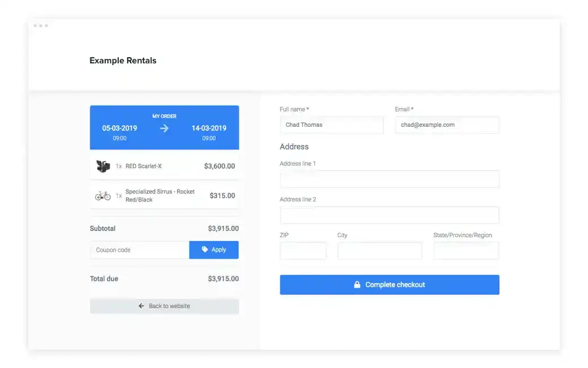
Task: Click the RED Scarlet-X camera thumbnail
Action: (102, 166)
